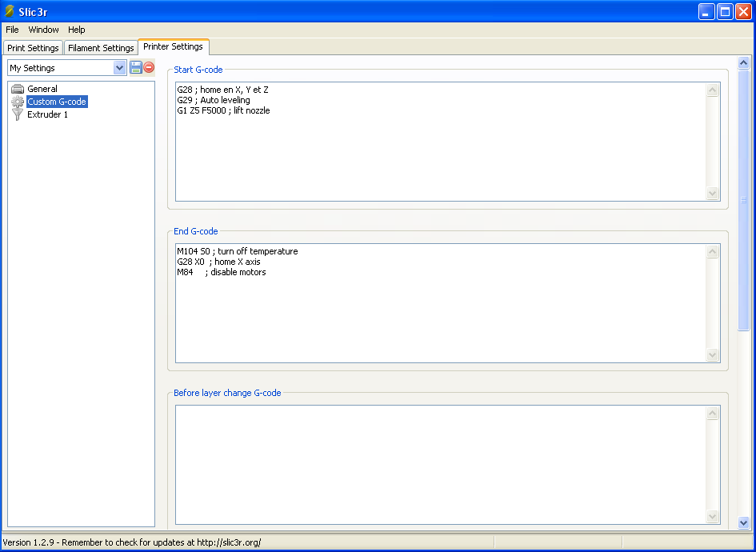The height and width of the screenshot is (552, 756).
Task: Click the Version 1.2.9 status bar text
Action: pyautogui.click(x=132, y=543)
